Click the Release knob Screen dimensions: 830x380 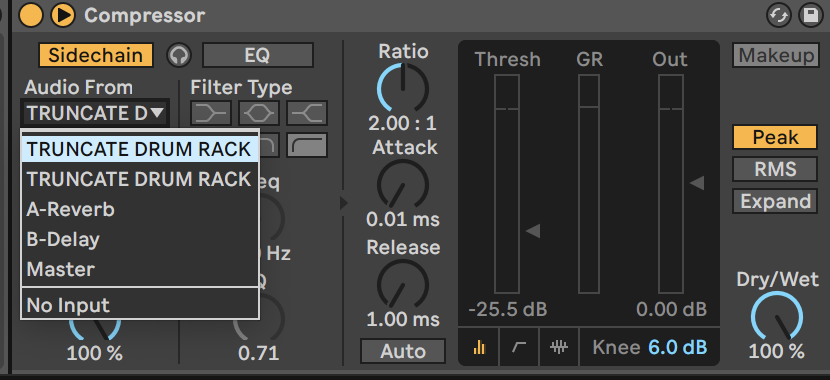403,284
